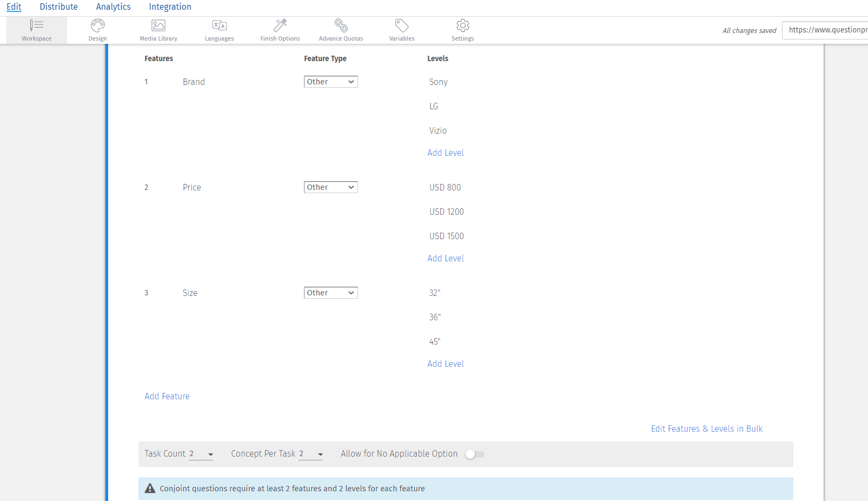The height and width of the screenshot is (501, 868).
Task: Click the USD 1500 level
Action: click(x=447, y=236)
